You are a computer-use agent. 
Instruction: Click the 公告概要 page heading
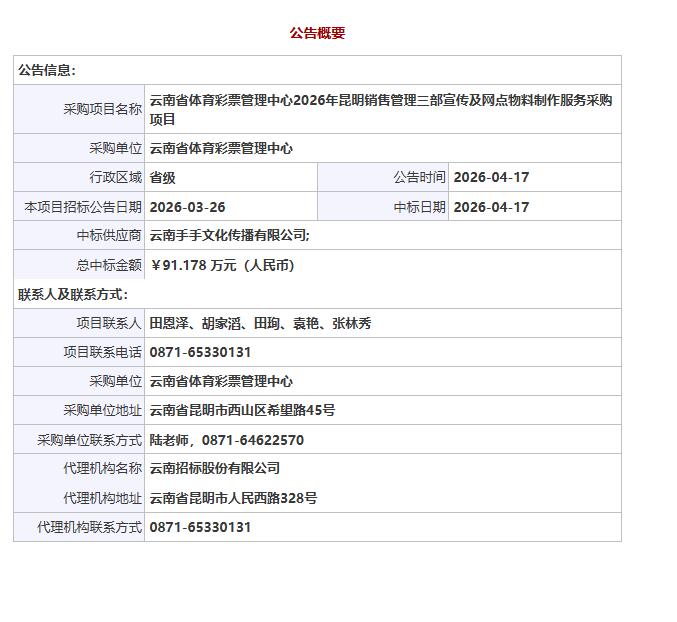[x=317, y=33]
